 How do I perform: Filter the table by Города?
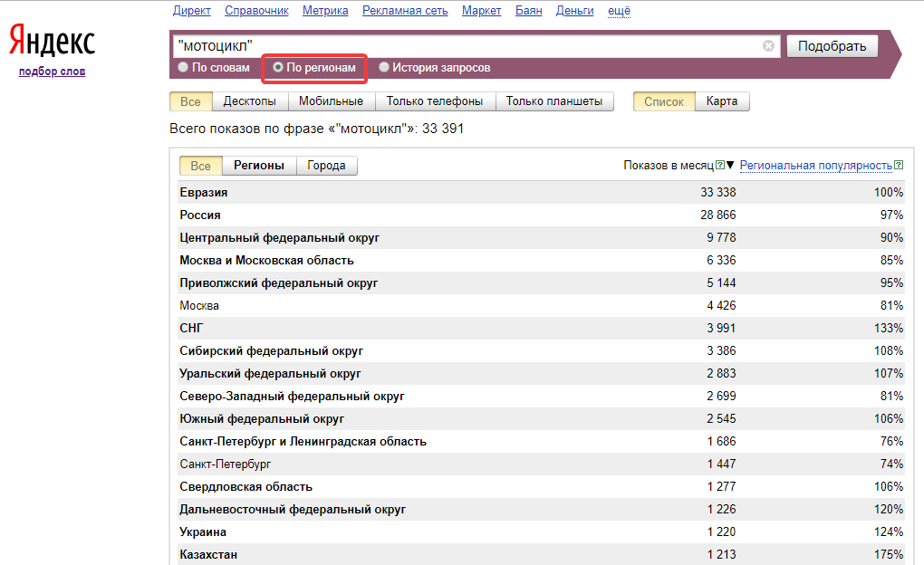[x=326, y=166]
